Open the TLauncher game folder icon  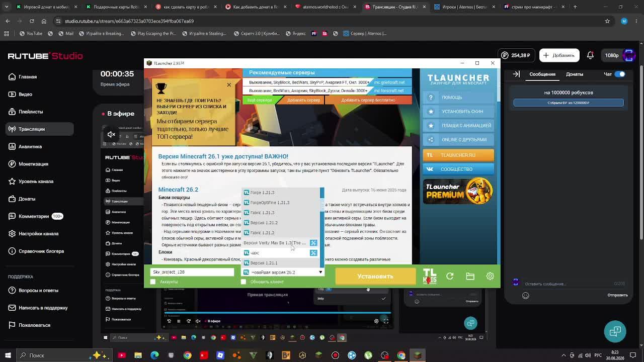click(x=470, y=276)
